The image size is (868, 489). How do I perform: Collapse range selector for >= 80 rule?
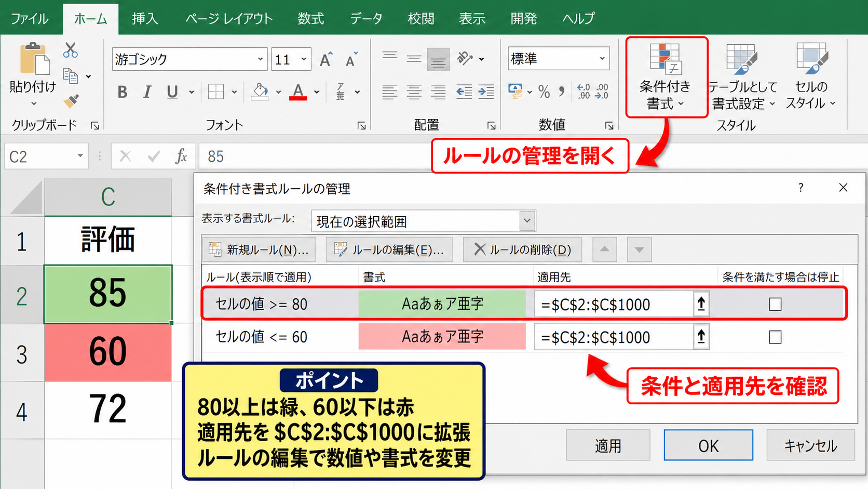point(701,304)
